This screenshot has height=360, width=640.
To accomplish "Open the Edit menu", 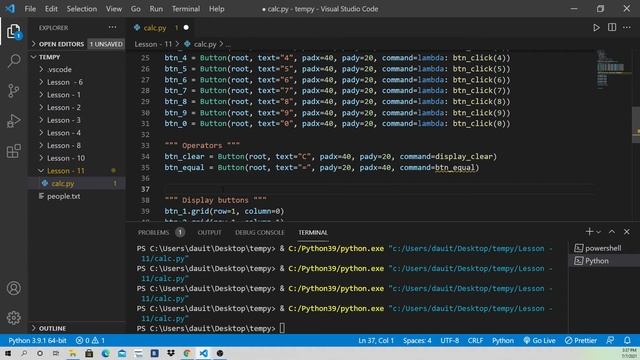I will 51,9.
